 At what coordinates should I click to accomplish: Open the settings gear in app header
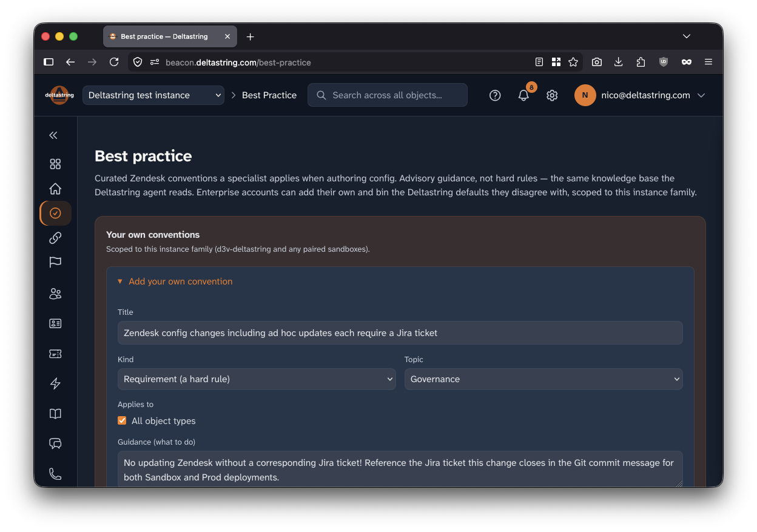(552, 95)
